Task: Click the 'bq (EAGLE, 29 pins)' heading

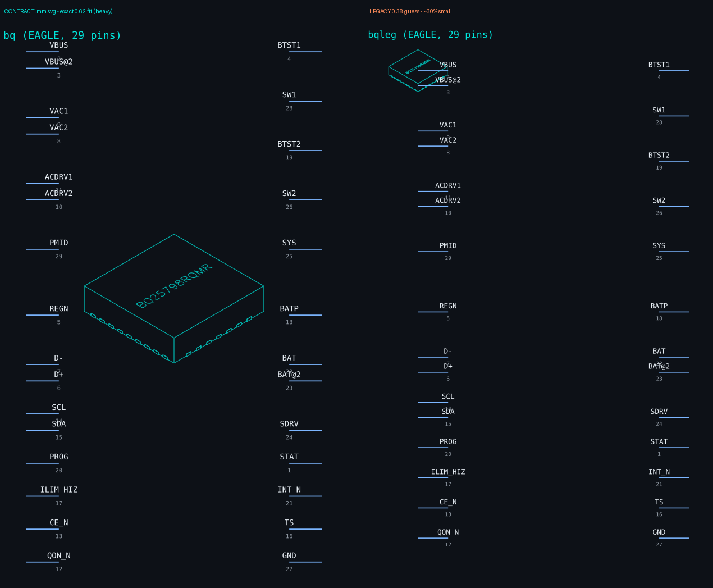Action: 62,35
